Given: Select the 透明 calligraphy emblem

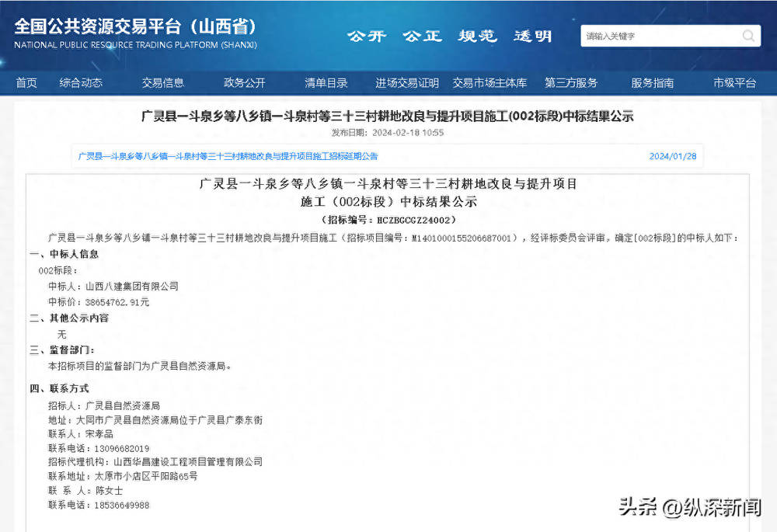Looking at the screenshot, I should pos(531,36).
